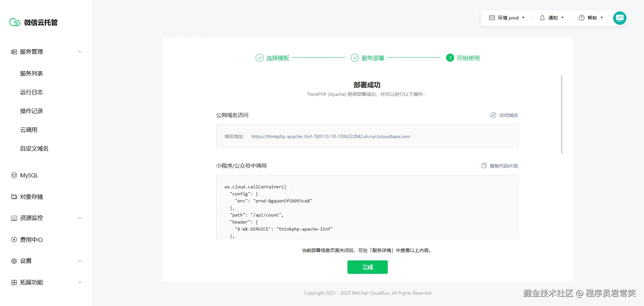Click the 服务部署 step label
The height and width of the screenshot is (306, 644).
[373, 58]
